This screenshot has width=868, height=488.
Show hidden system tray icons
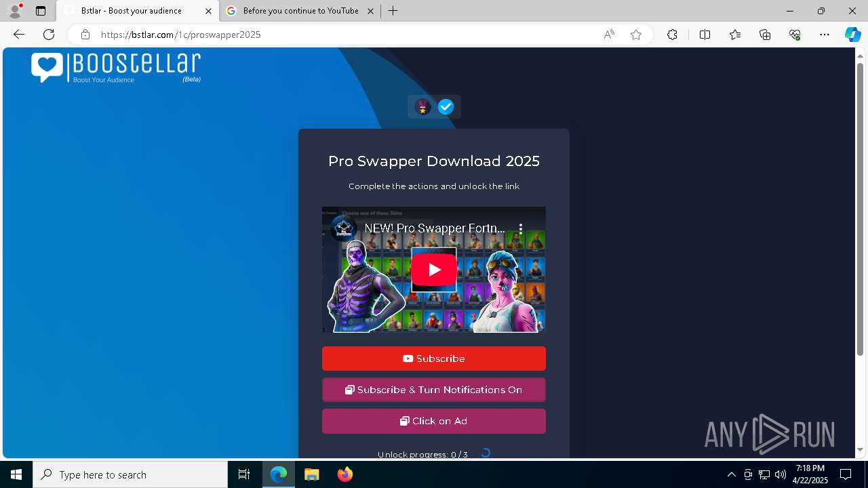pyautogui.click(x=731, y=474)
